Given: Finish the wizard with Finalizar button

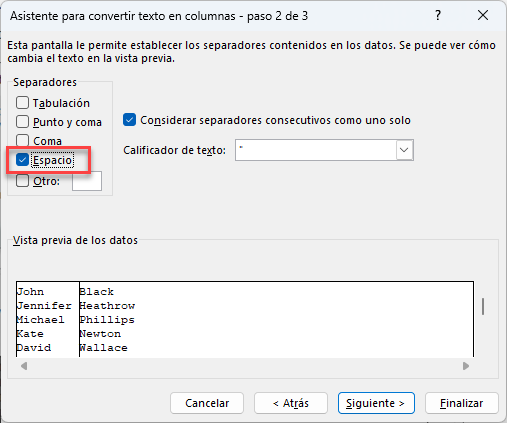Looking at the screenshot, I should coord(462,403).
